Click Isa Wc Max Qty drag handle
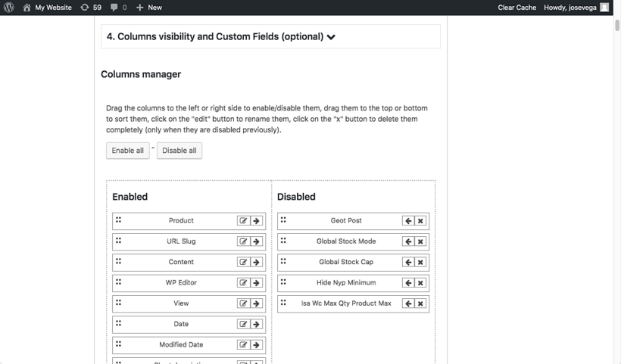The width and height of the screenshot is (621, 364). 283,302
